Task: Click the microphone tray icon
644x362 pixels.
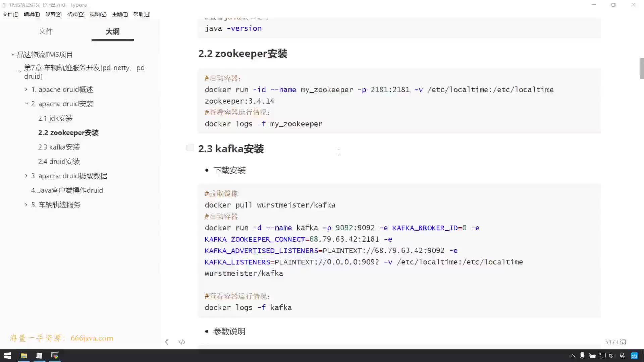Action: point(582,356)
